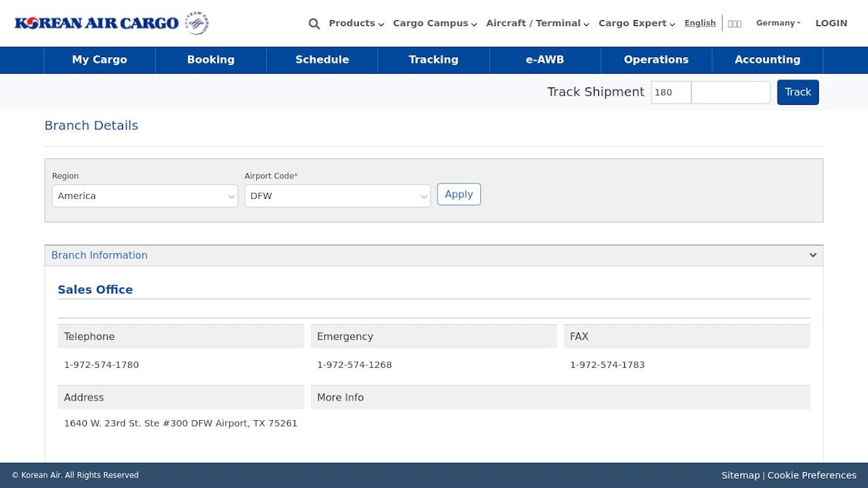Open the Cookie Preferences link
The height and width of the screenshot is (488, 868).
tap(812, 475)
